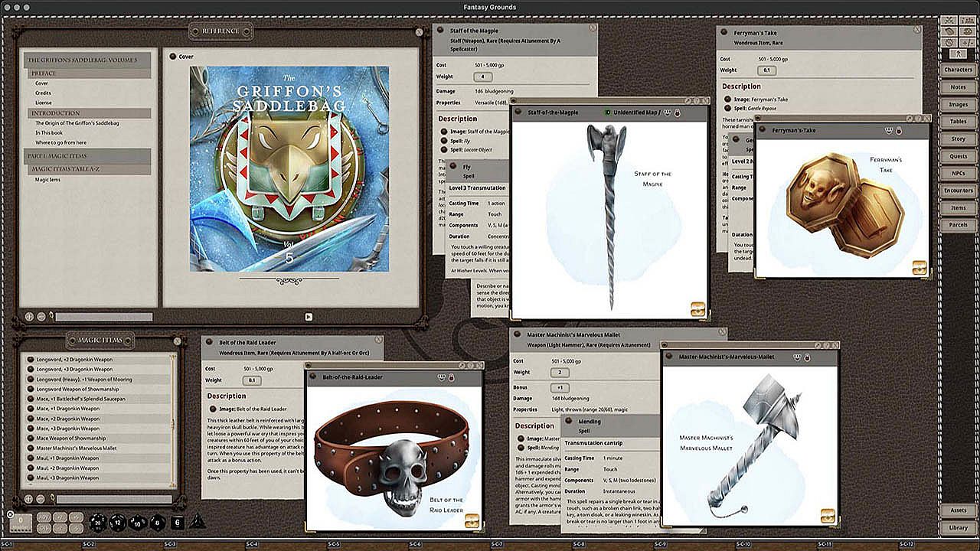Click the gold share button on Ferryman's-Take image
The width and height of the screenshot is (980, 551).
click(x=920, y=268)
